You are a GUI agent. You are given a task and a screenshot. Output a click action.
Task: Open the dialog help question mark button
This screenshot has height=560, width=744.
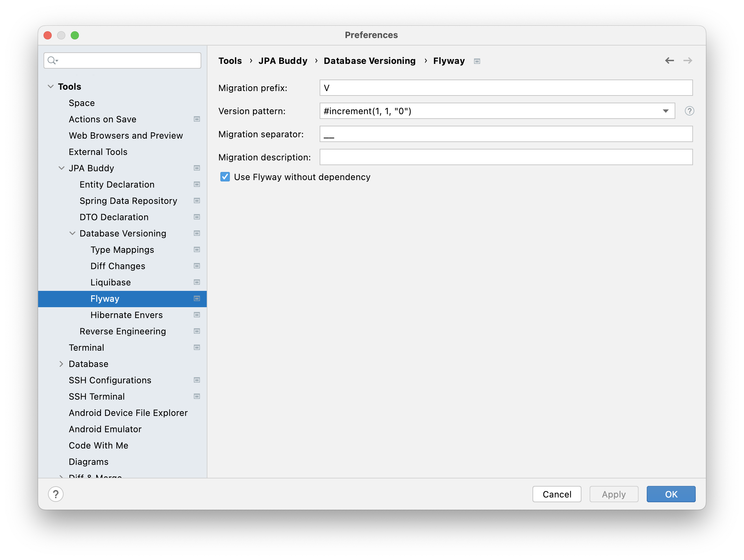[56, 494]
